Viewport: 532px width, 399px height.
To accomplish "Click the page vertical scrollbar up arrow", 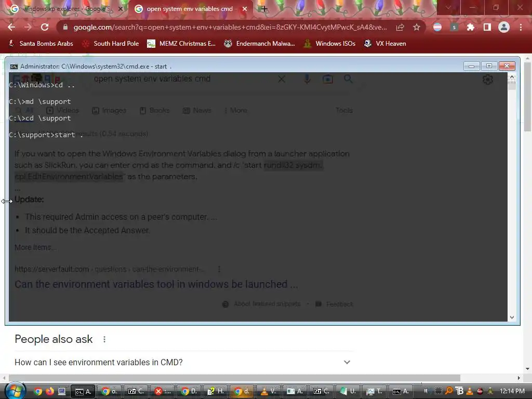I will tap(528, 58).
